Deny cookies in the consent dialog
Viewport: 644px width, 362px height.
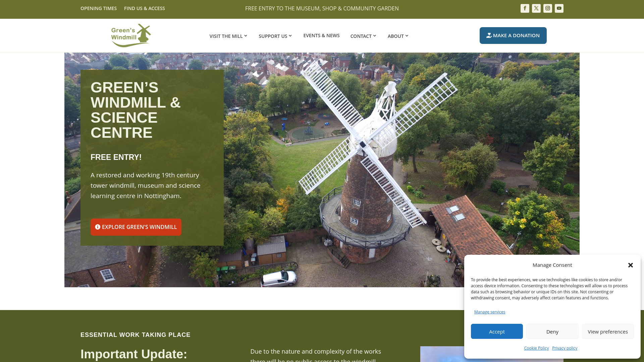pyautogui.click(x=552, y=331)
